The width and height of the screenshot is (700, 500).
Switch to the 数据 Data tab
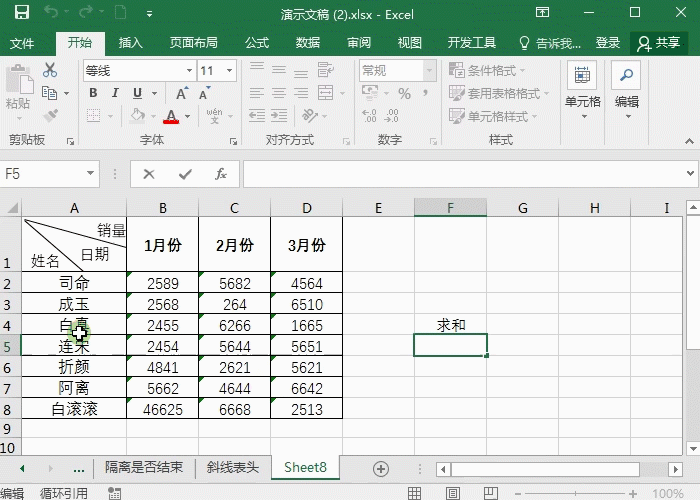point(308,43)
